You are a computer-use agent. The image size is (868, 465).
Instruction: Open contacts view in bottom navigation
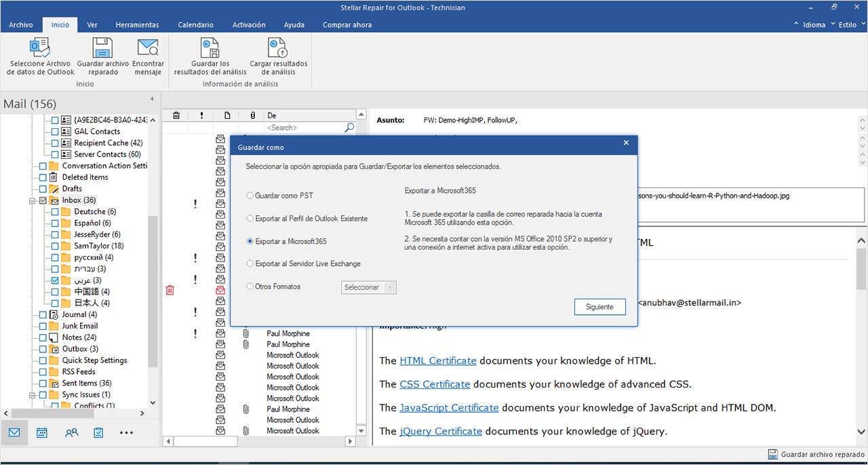pyautogui.click(x=71, y=432)
